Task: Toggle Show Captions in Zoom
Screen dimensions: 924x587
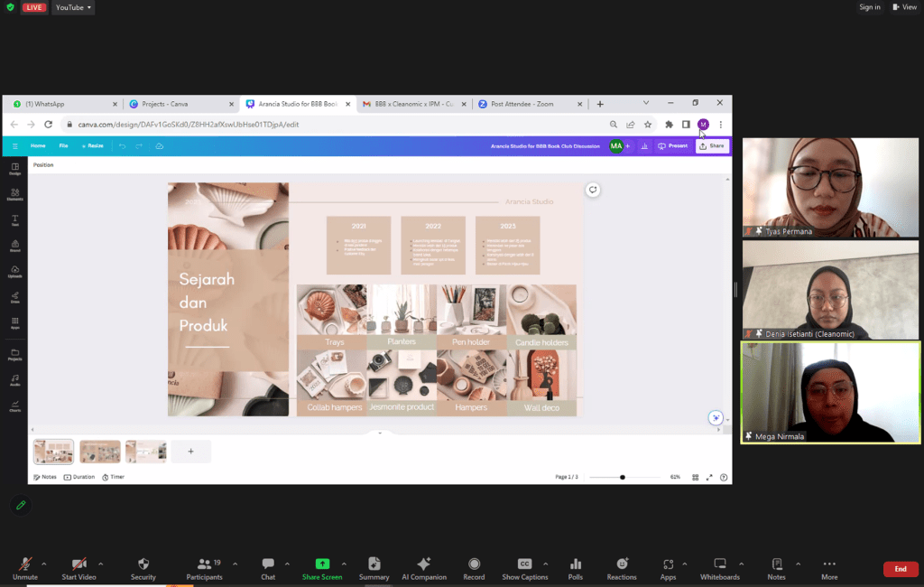Action: (x=524, y=564)
